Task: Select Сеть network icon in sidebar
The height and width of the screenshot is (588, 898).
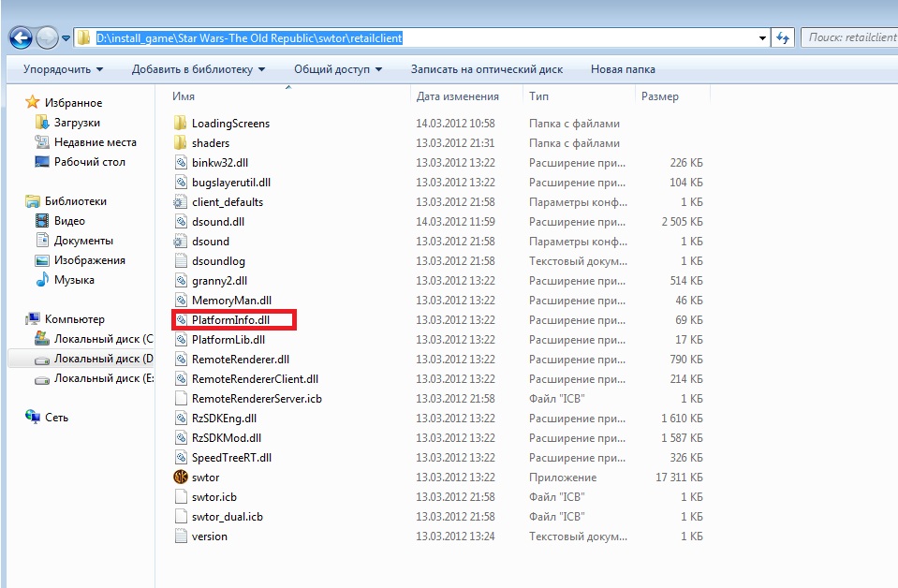Action: 33,417
